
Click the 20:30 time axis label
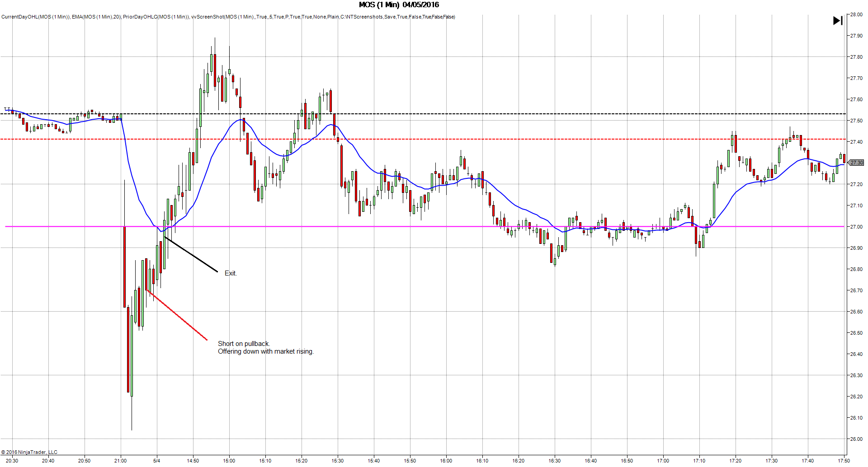12,461
